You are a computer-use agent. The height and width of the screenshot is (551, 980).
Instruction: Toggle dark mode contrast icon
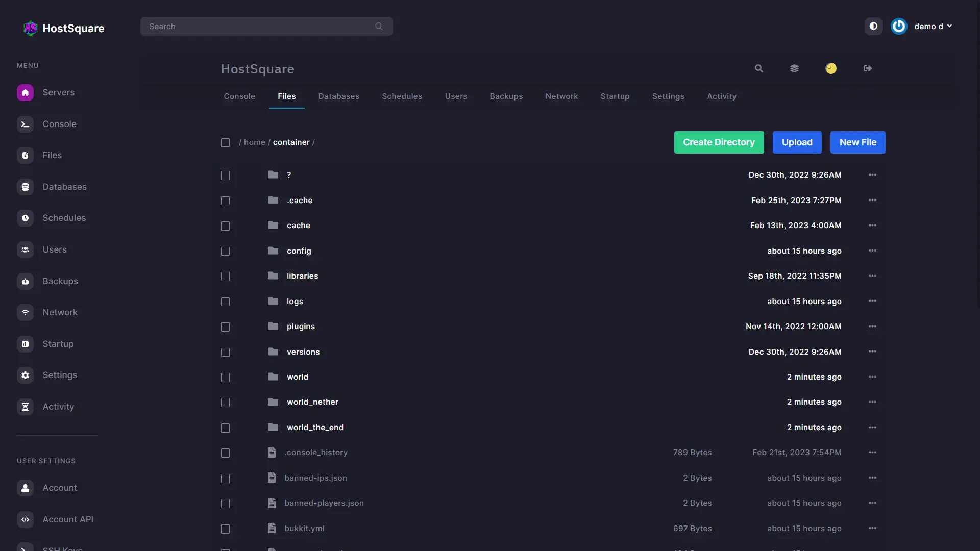(873, 26)
